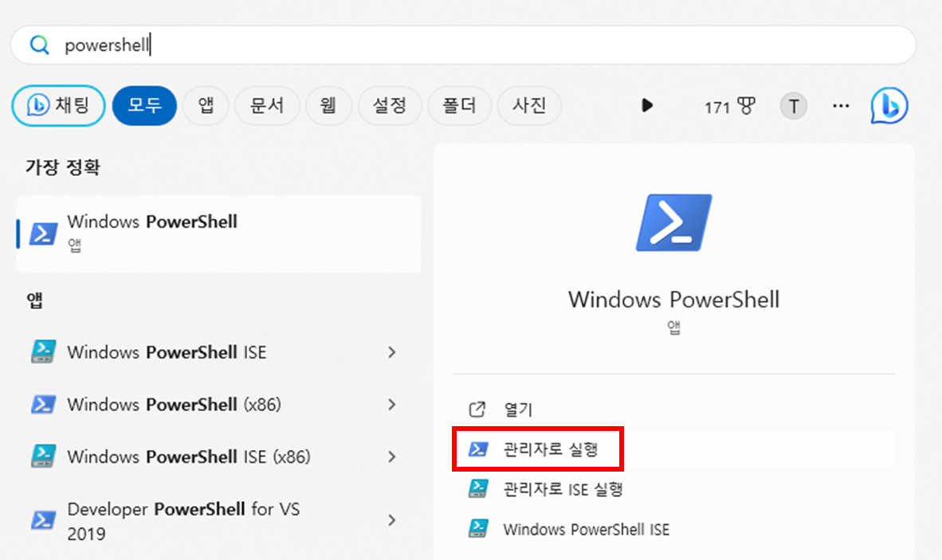Click the Windows PowerShell best match icon
This screenshot has width=942, height=560.
coord(44,233)
